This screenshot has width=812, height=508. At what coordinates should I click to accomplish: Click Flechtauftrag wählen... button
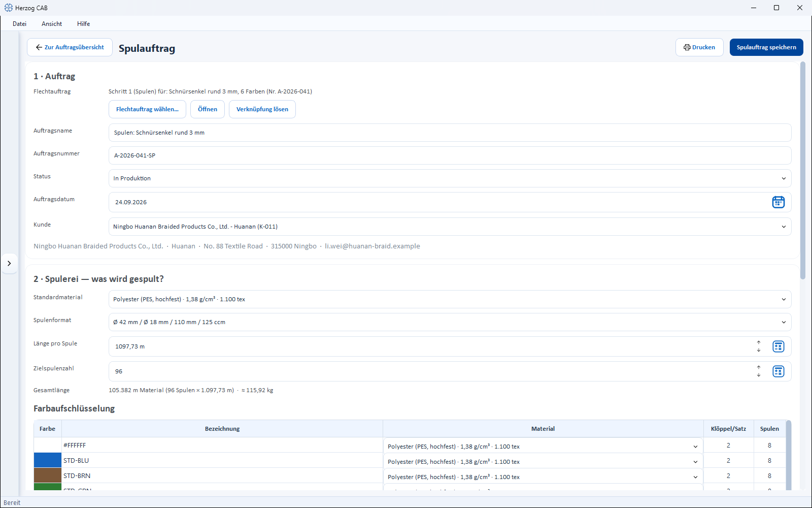(147, 109)
